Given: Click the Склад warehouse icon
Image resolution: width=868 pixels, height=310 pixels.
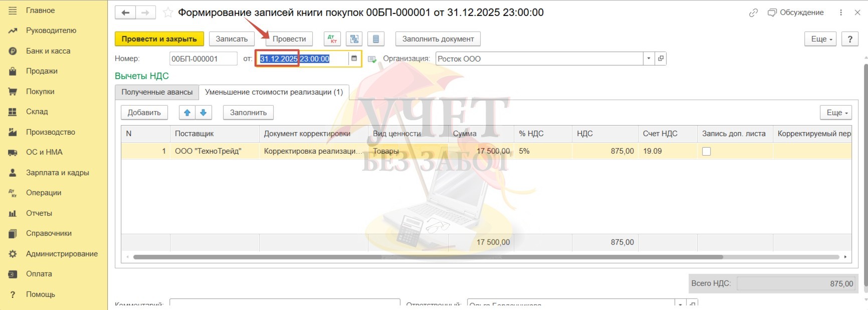Looking at the screenshot, I should [x=13, y=112].
